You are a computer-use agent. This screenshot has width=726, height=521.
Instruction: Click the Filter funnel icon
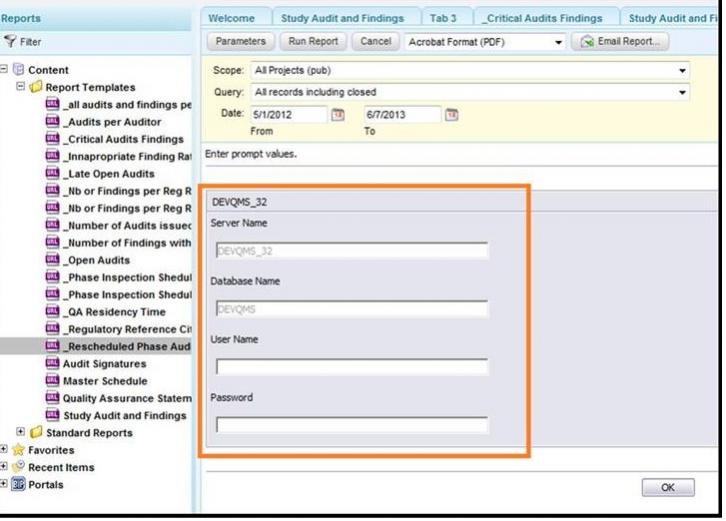coord(10,42)
